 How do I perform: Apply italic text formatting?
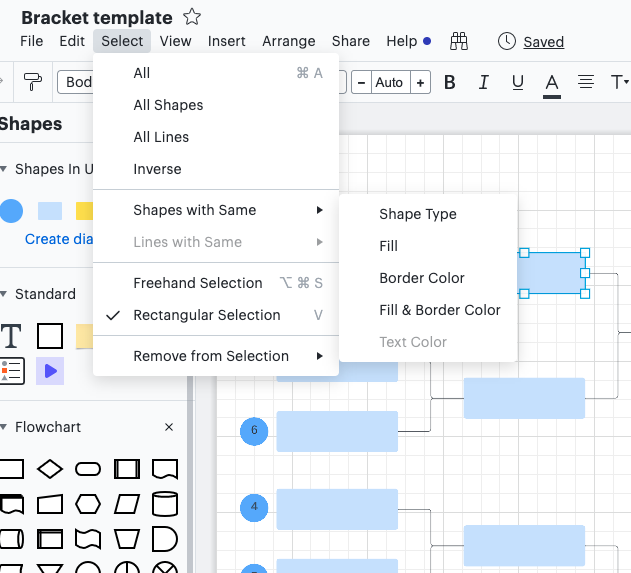484,82
